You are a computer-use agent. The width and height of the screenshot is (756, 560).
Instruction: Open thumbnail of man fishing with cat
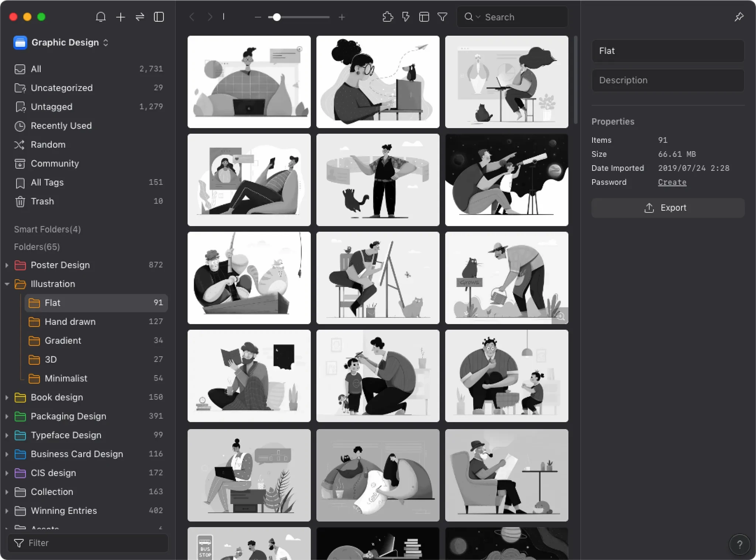pyautogui.click(x=249, y=278)
